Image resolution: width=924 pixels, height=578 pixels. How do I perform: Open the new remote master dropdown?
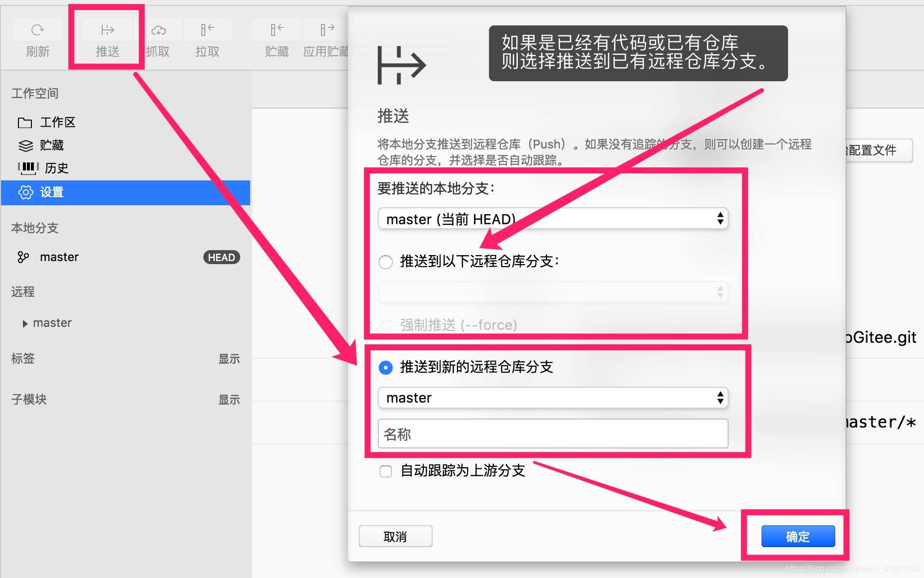coord(553,398)
